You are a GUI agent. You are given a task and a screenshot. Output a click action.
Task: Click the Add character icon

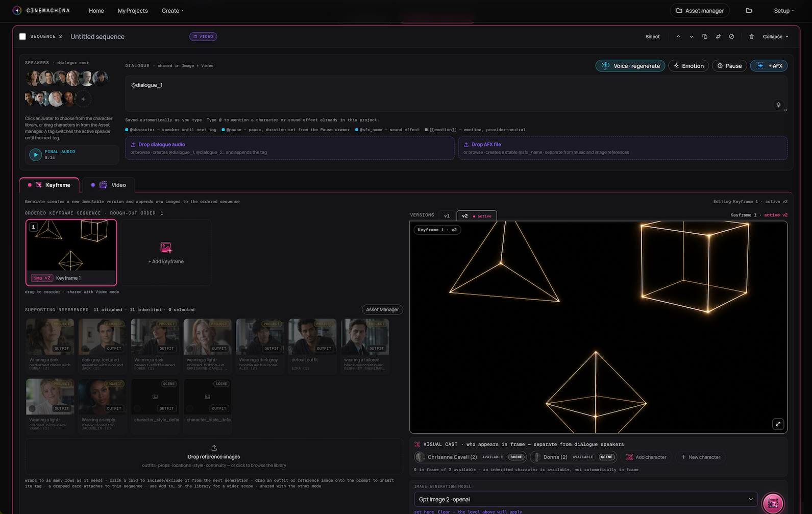[630, 457]
